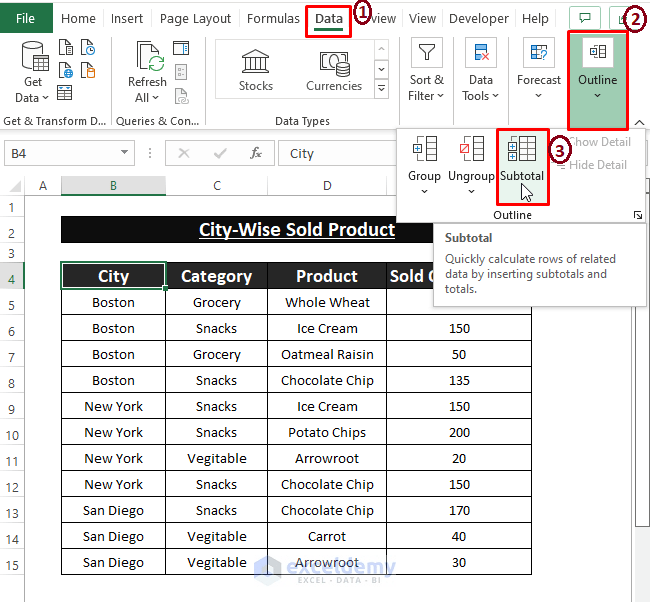The image size is (650, 602).
Task: Open the Sort & Filter group
Action: pyautogui.click(x=426, y=70)
